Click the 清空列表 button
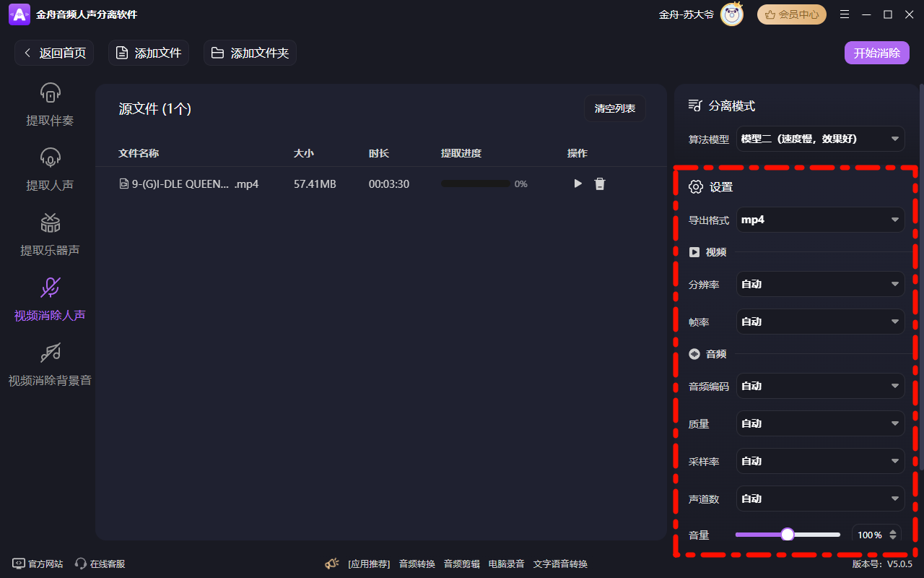Viewport: 924px width, 578px height. 615,108
